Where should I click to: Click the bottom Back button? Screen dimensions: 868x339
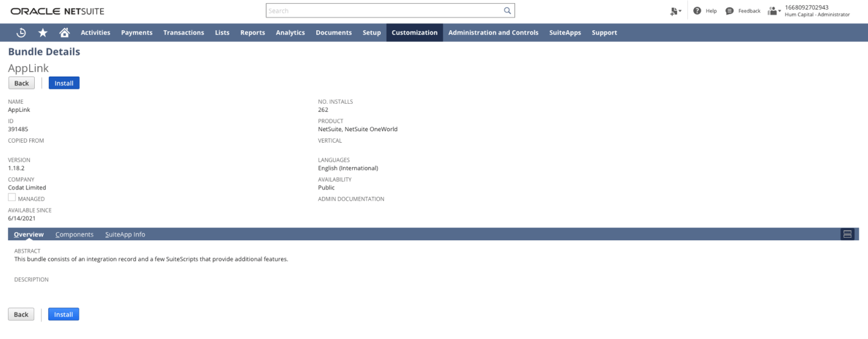click(21, 314)
